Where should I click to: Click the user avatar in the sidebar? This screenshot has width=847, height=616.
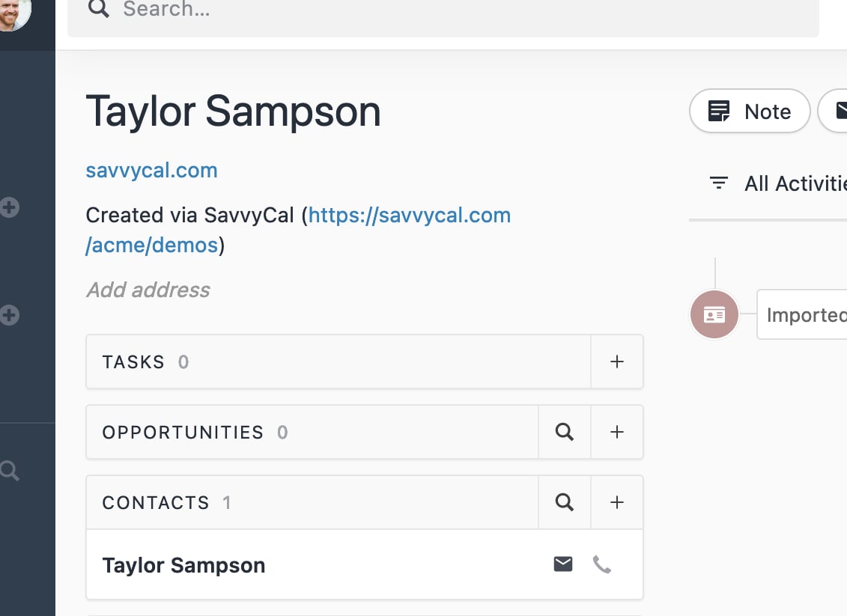[x=13, y=13]
